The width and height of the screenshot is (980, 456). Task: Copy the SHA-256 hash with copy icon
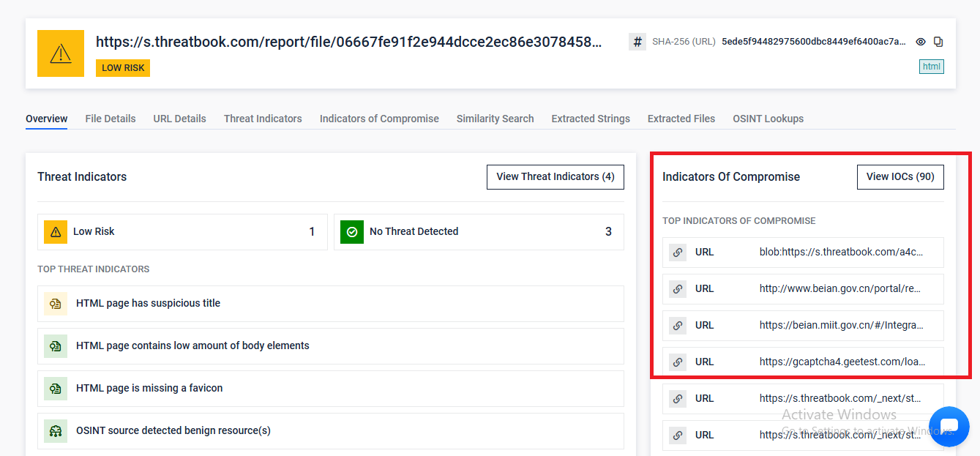click(x=938, y=42)
